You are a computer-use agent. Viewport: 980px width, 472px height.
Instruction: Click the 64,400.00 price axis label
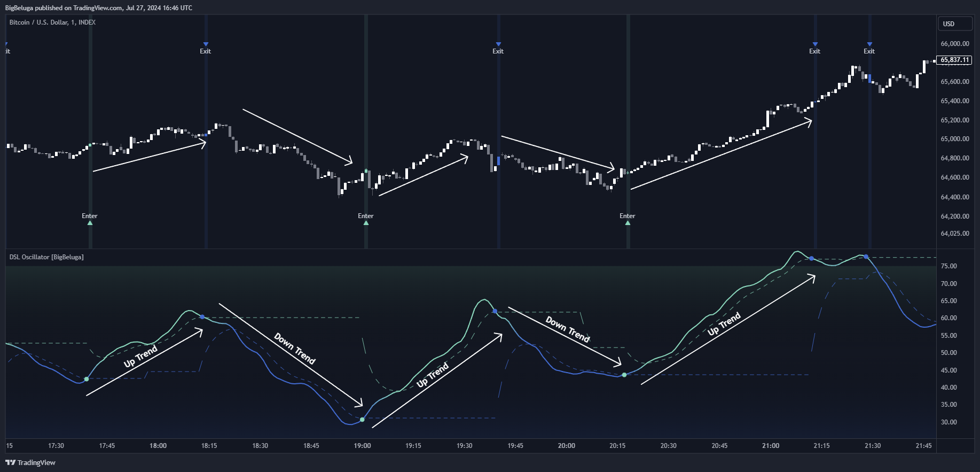click(955, 197)
